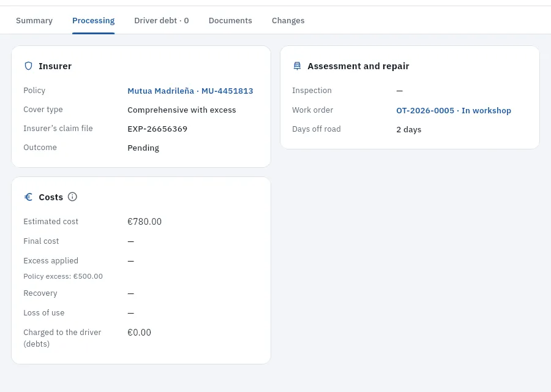Image resolution: width=551 pixels, height=392 pixels.
Task: Click the Loss of use label
Action: click(x=43, y=312)
